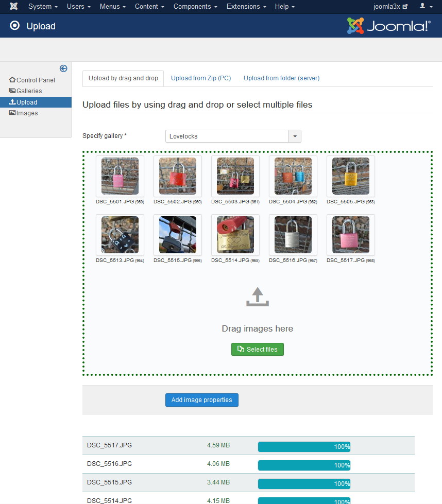Collapse sidebar with the blue arrow icon
Screen dimensions: 442x504
coord(63,68)
